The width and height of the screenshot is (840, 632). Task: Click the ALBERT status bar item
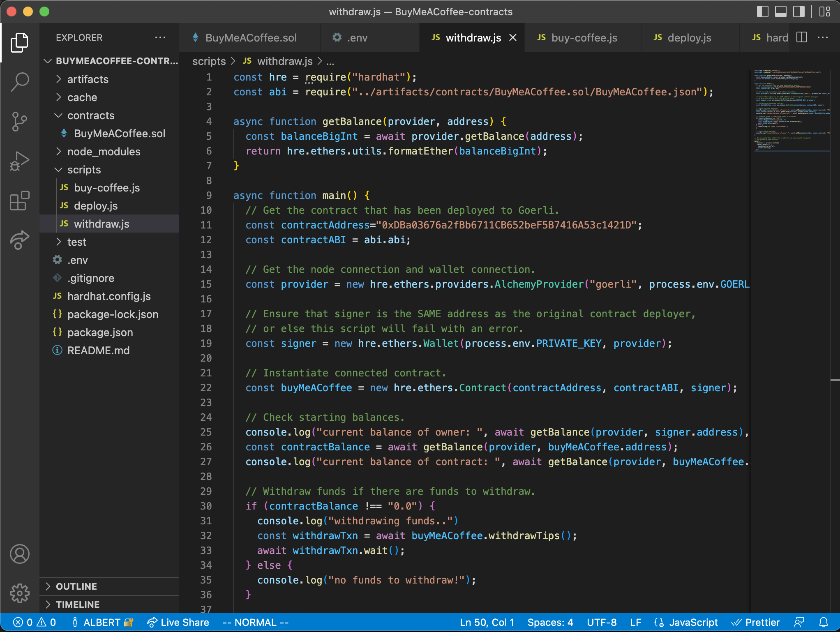click(x=102, y=623)
